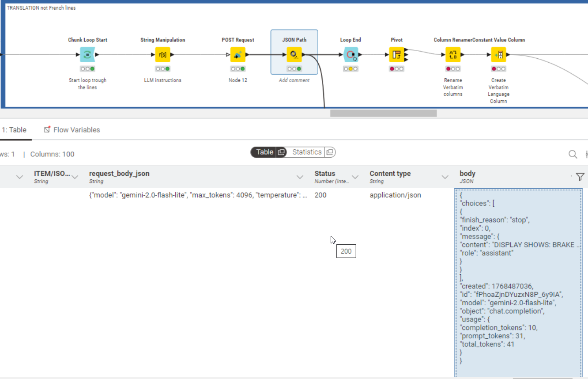
Task: Click the JSON Path node icon
Action: [294, 55]
